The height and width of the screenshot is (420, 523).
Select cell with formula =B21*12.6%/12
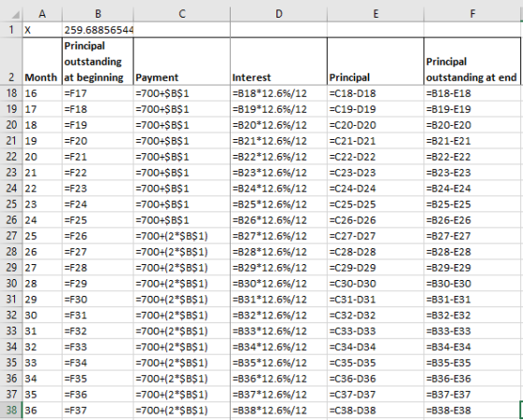(279, 141)
